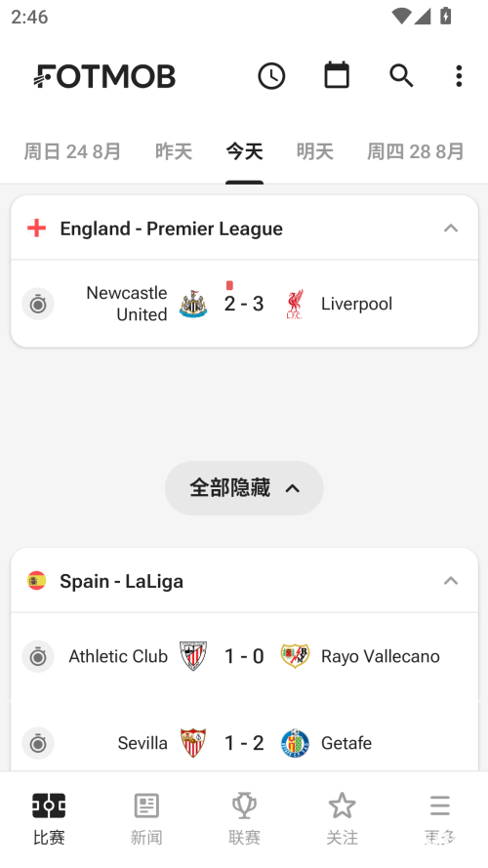Screen dimensions: 488x868
Task: Open the Spain - LaLiga league title
Action: [x=121, y=581]
